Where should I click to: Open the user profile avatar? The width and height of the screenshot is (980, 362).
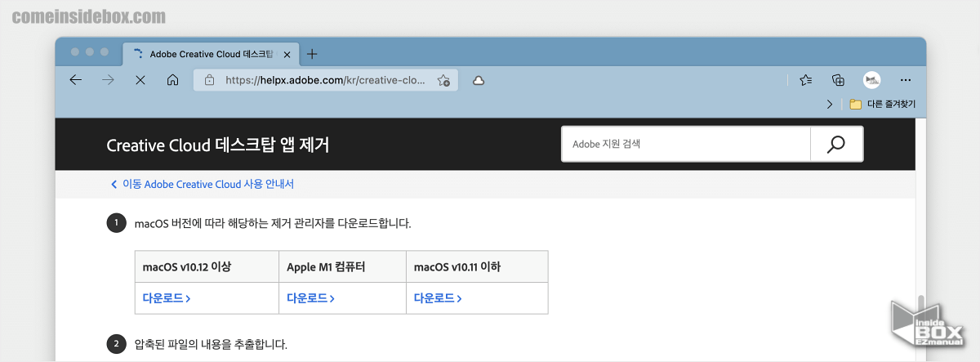[871, 80]
